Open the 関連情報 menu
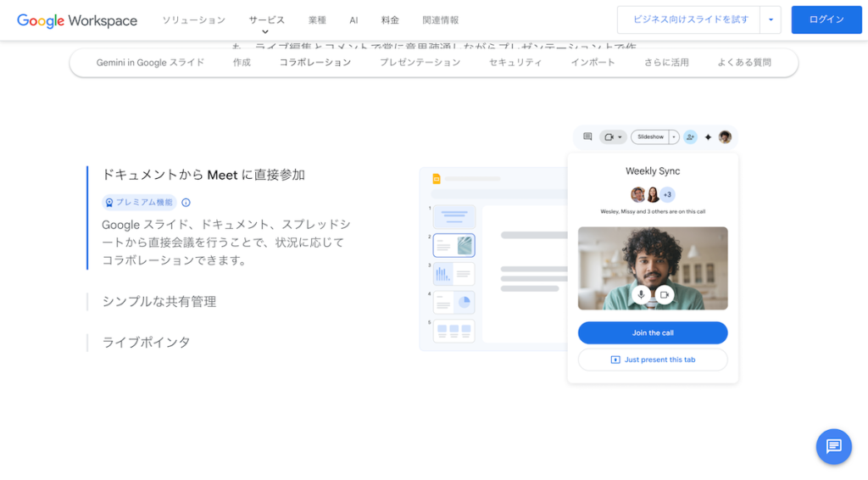The height and width of the screenshot is (480, 868). [441, 20]
